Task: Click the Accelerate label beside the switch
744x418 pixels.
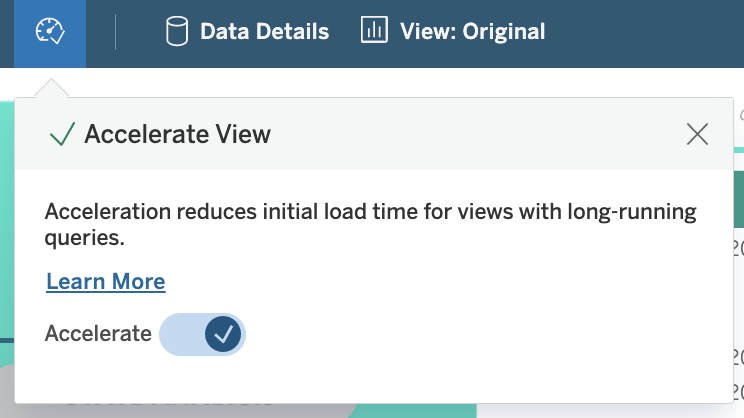Action: pos(98,334)
